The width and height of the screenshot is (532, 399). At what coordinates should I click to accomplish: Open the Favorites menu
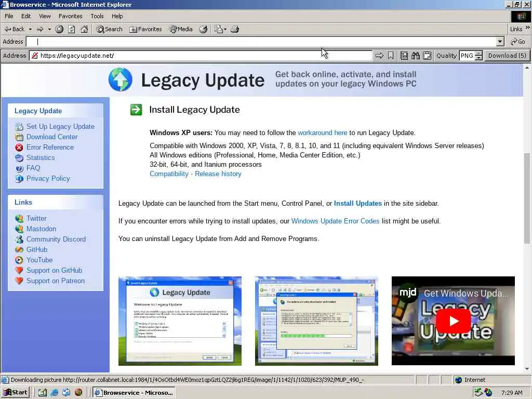(x=70, y=16)
